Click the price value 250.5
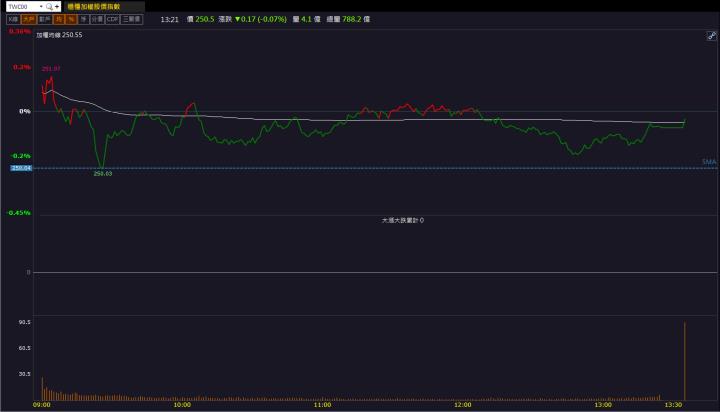The height and width of the screenshot is (412, 720). coord(205,19)
